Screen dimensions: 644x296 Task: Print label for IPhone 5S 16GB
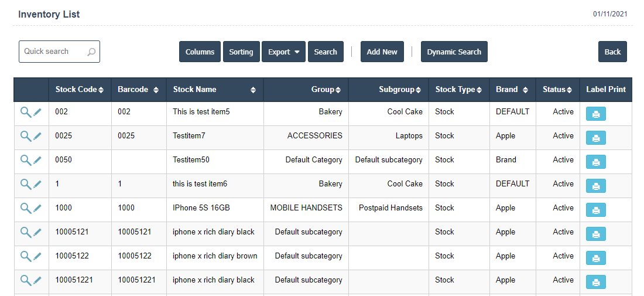tap(595, 210)
